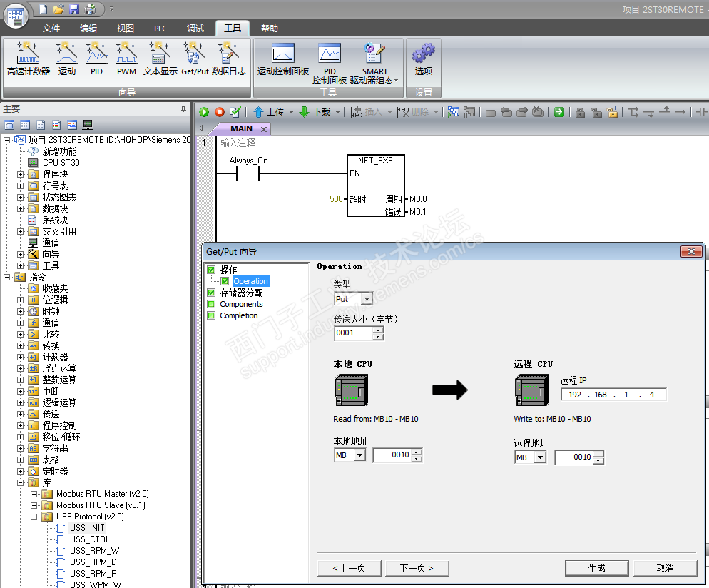709x588 pixels.
Task: Click the green arrow go-to icon in toolbar
Action: 559,112
